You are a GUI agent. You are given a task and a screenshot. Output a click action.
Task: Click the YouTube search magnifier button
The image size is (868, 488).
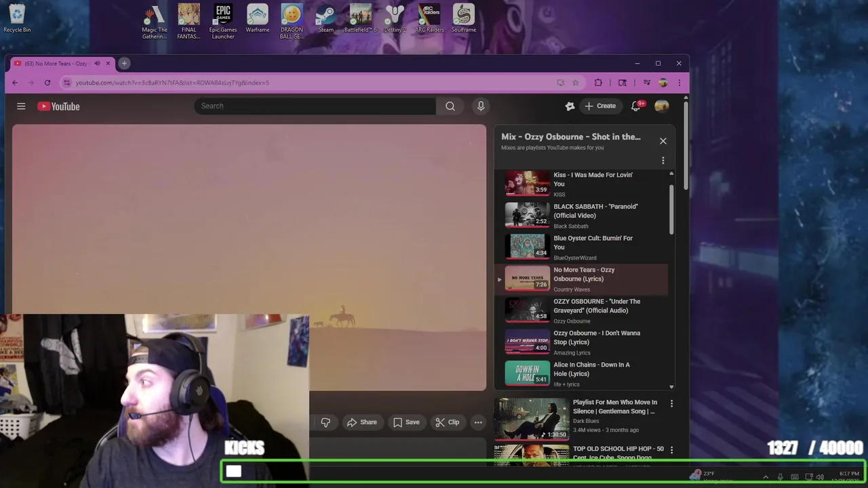point(450,106)
